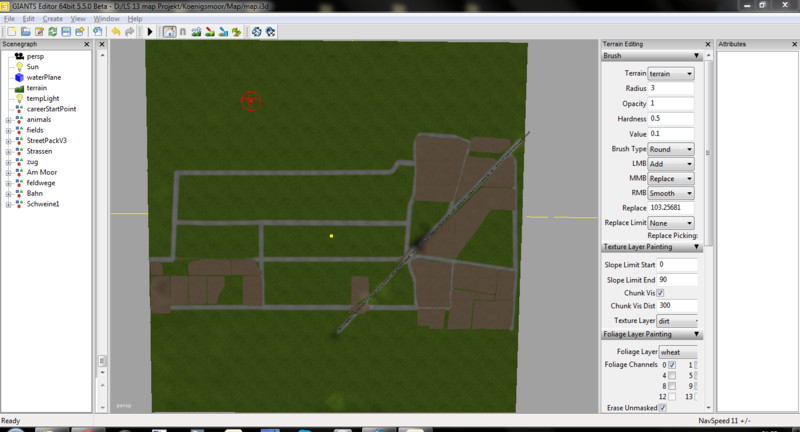The width and height of the screenshot is (800, 432).
Task: Click the Redo arrow icon
Action: click(x=130, y=32)
